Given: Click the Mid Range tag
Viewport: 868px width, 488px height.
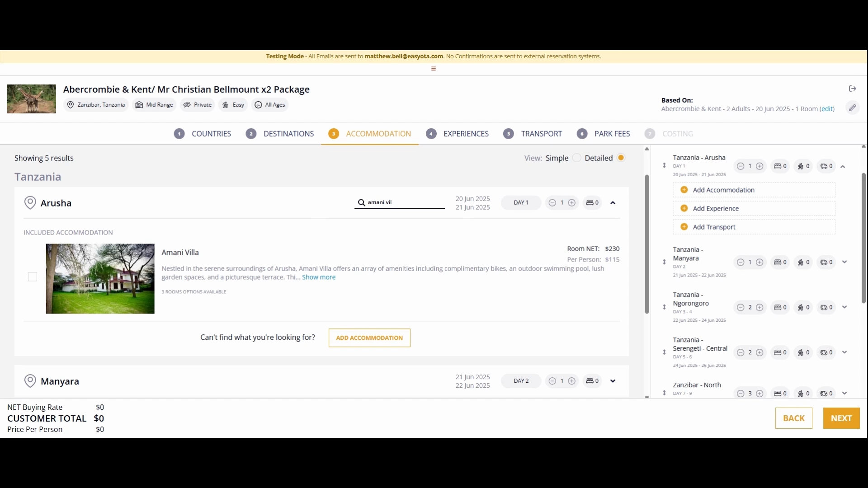Looking at the screenshot, I should click(x=154, y=105).
